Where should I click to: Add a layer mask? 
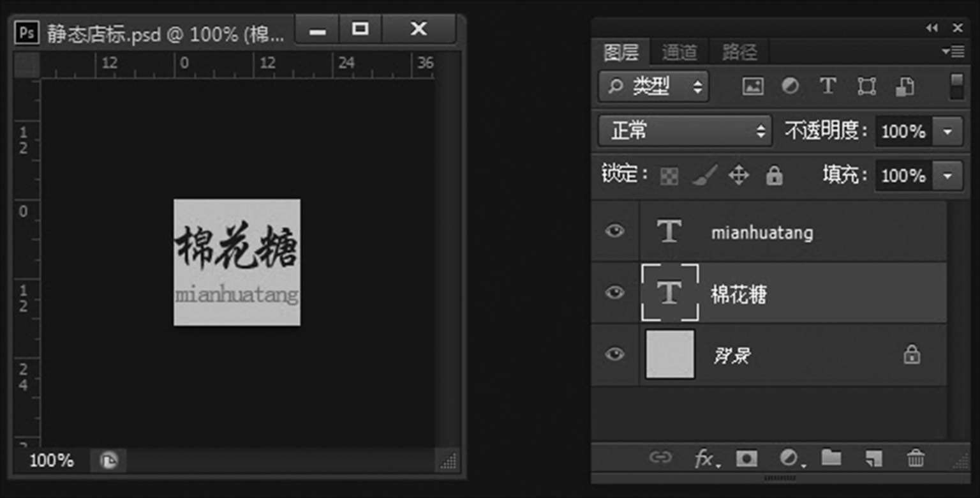(x=746, y=458)
